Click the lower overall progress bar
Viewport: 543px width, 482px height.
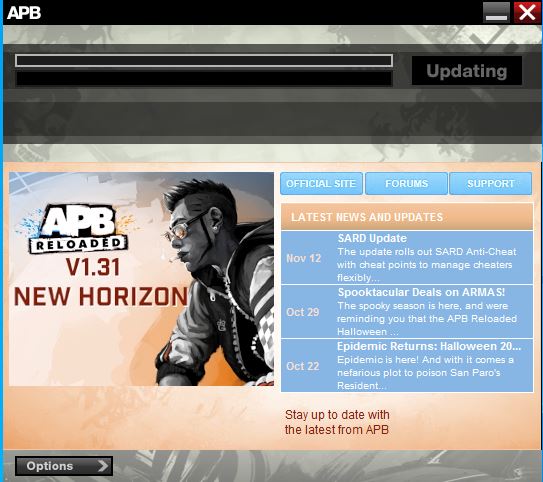tap(204, 78)
